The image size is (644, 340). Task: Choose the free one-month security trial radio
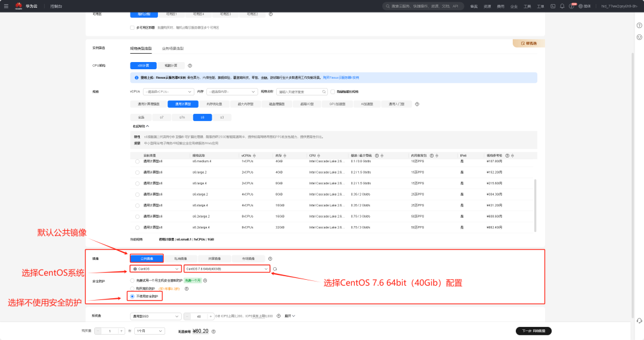click(132, 280)
